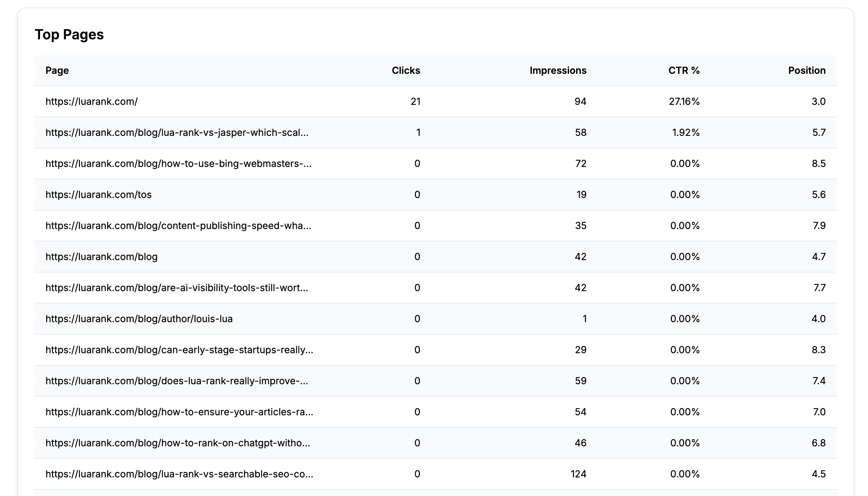Sort the table by the Impressions column
The width and height of the screenshot is (868, 496).
pyautogui.click(x=557, y=70)
